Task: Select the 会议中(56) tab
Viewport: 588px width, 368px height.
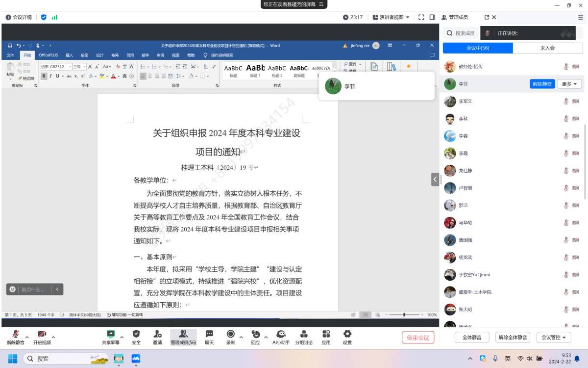Action: click(478, 48)
